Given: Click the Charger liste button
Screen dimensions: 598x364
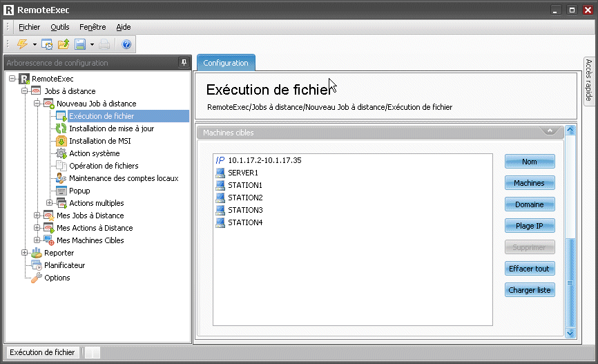Looking at the screenshot, I should click(530, 289).
